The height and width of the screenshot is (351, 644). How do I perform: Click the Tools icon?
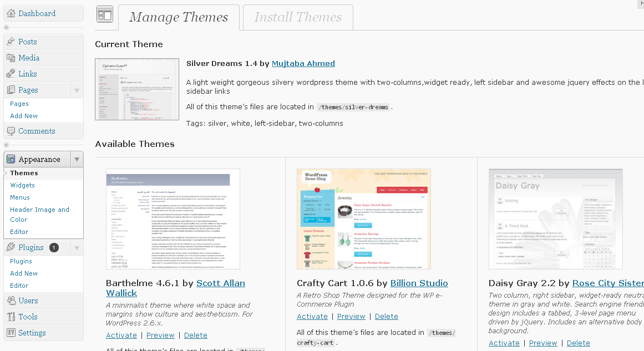pos(12,316)
